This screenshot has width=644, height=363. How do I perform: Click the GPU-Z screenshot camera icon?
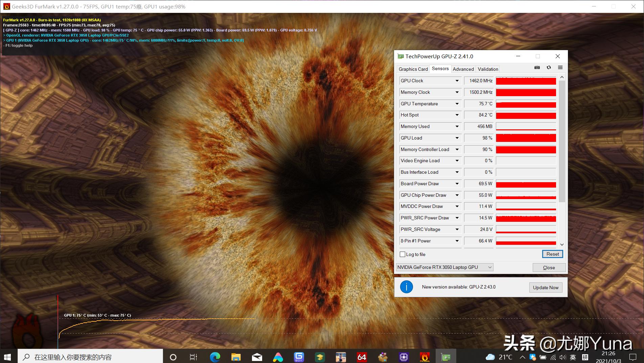pos(537,68)
